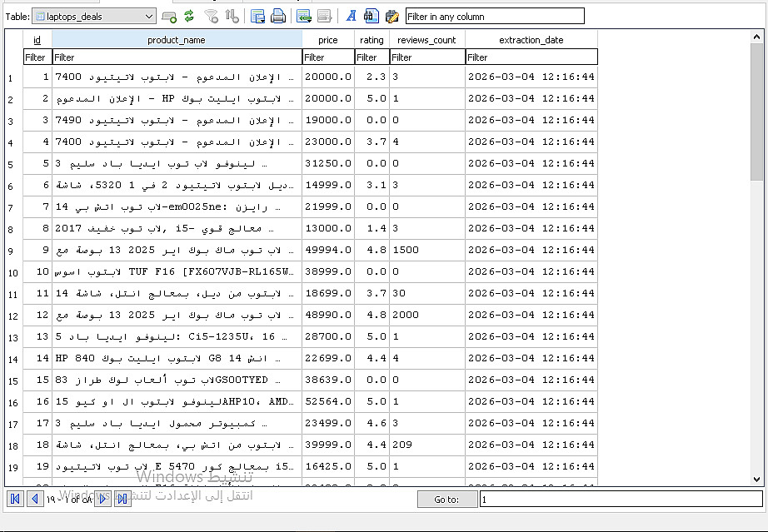Image resolution: width=768 pixels, height=532 pixels.
Task: Click the scrollbar down arrow
Action: (x=756, y=480)
